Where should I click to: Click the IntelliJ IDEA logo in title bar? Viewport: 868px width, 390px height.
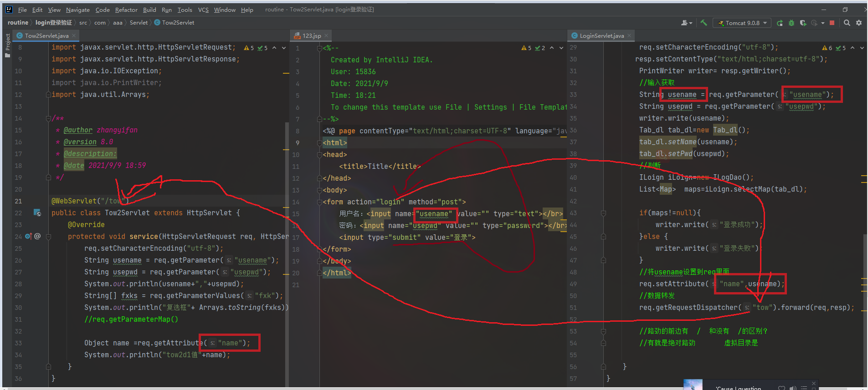[x=9, y=9]
